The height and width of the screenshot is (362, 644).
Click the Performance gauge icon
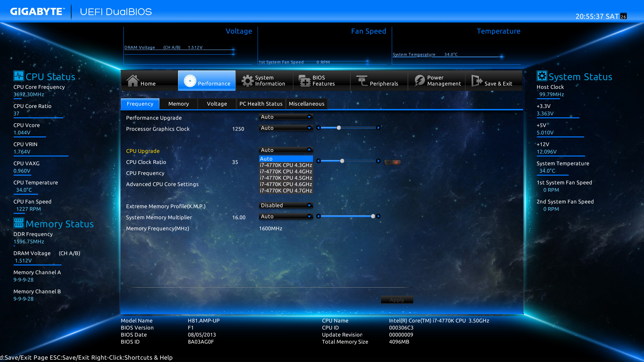pos(190,81)
